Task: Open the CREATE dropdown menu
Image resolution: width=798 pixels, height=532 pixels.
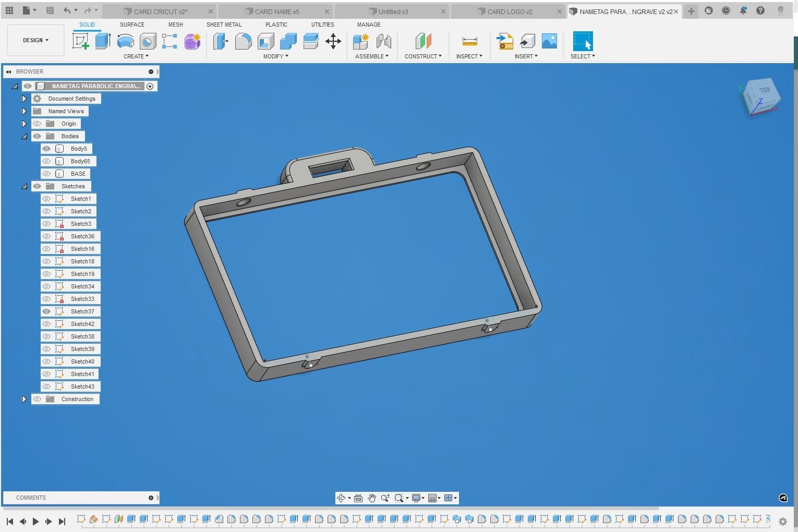Action: pyautogui.click(x=136, y=56)
